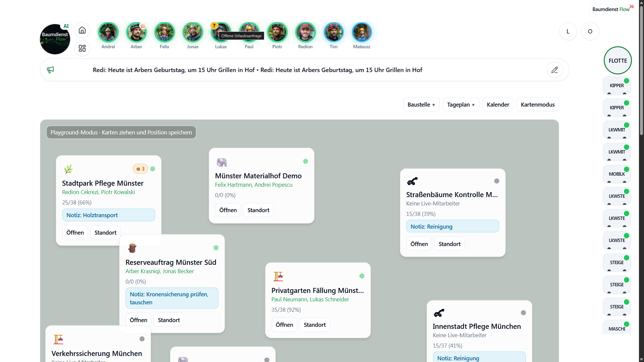This screenshot has height=362, width=644.
Task: Click the crane icon on Verkehrssicherung München
Action: (x=58, y=339)
